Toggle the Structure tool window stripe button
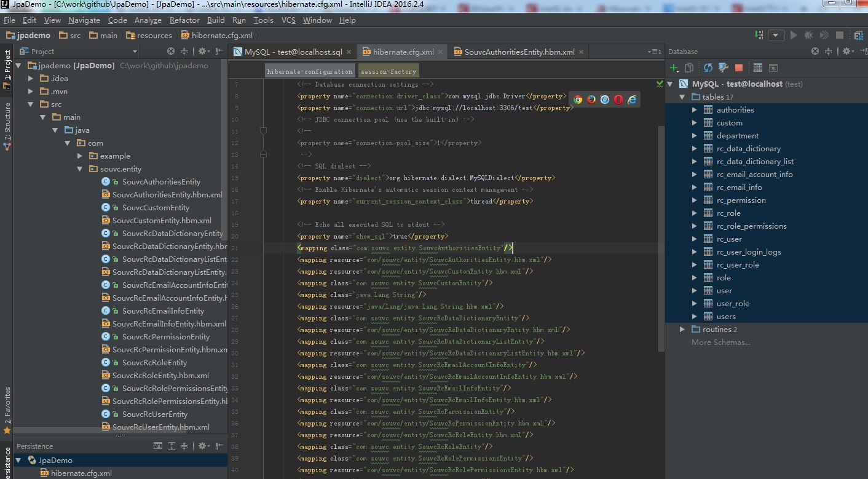The image size is (868, 479). point(7,127)
